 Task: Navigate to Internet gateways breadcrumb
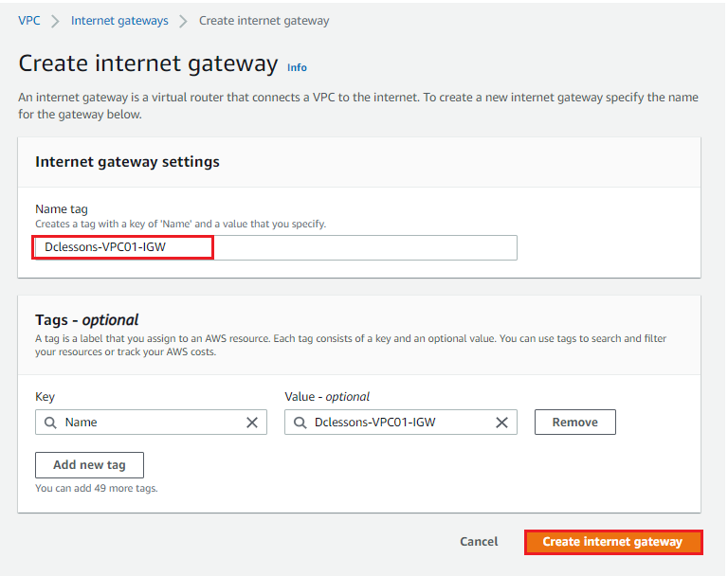[119, 21]
